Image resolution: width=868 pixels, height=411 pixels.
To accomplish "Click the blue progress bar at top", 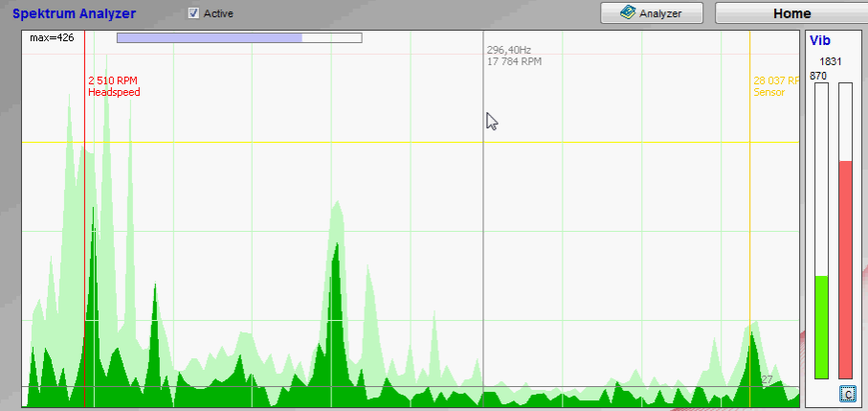I will pos(210,38).
